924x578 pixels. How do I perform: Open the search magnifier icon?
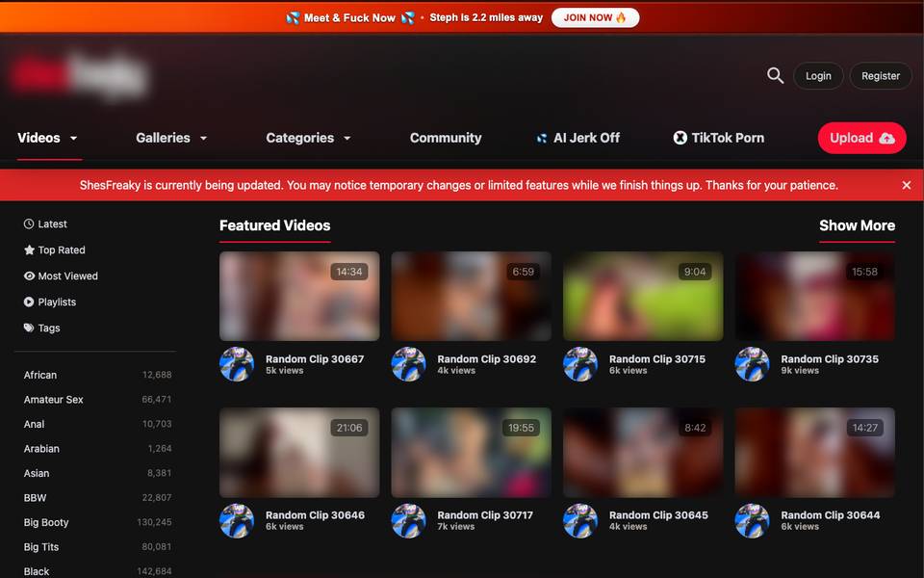775,75
